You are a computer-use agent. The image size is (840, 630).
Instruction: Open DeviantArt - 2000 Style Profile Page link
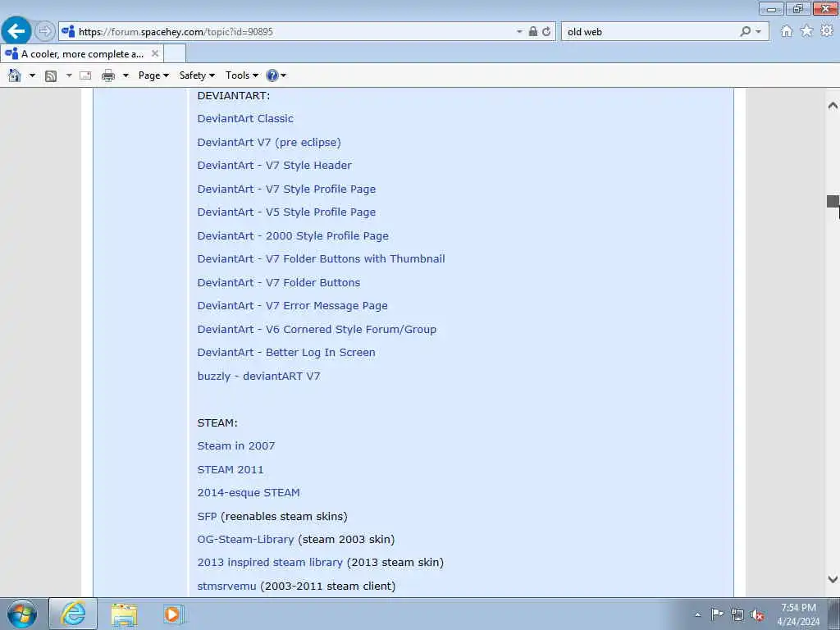[293, 235]
